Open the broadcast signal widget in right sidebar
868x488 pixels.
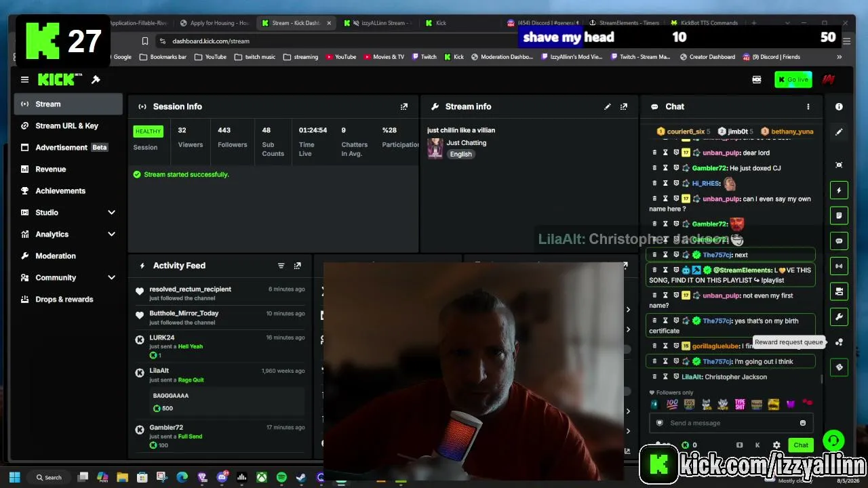coord(839,266)
